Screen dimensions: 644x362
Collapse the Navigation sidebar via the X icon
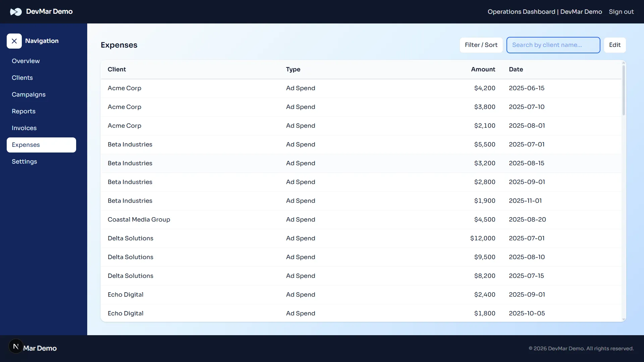(14, 41)
